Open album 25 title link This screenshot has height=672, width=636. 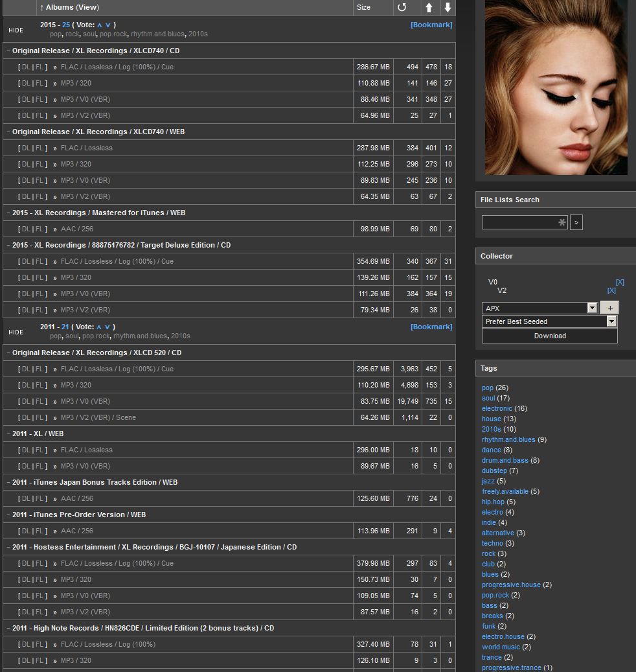pos(66,25)
